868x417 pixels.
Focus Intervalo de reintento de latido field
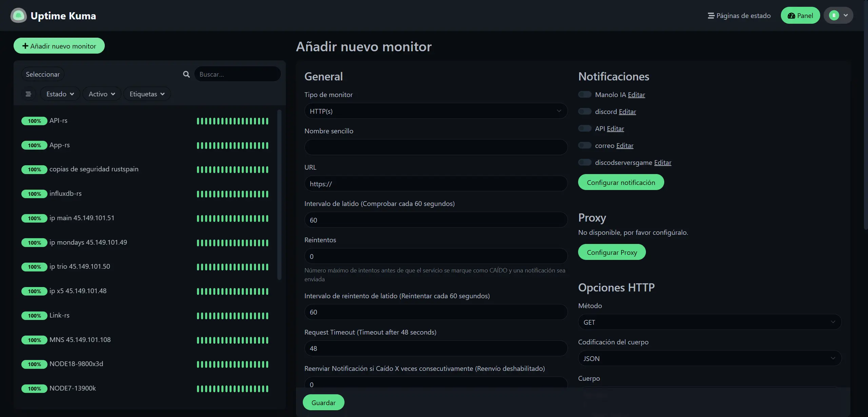pos(436,312)
